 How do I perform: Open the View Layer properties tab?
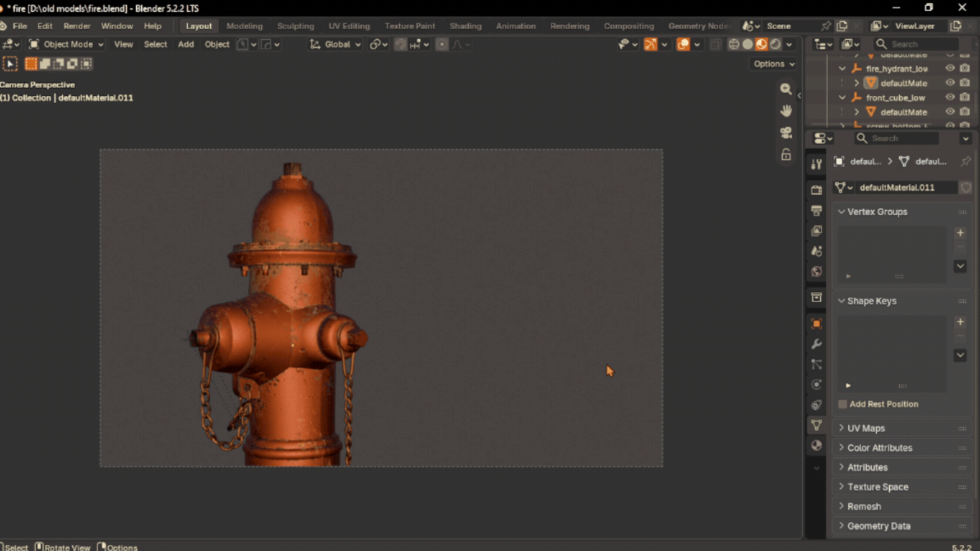[817, 231]
